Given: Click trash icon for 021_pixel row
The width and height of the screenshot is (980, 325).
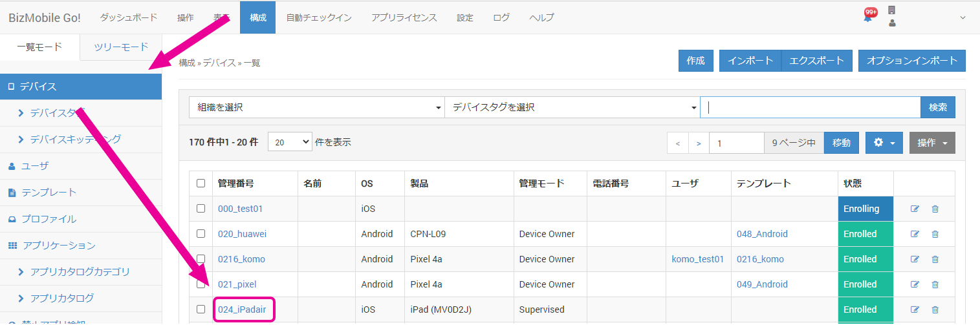Looking at the screenshot, I should tap(935, 284).
